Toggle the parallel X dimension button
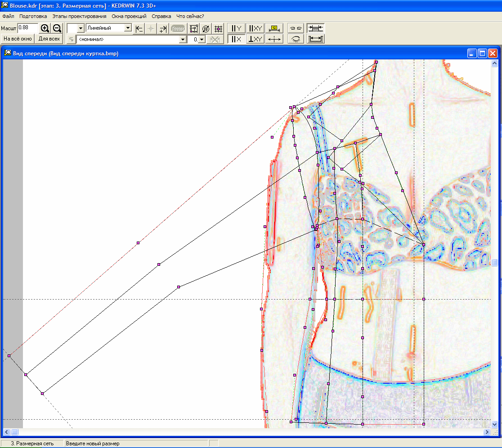Screen dimensions: 502x448 coord(236,39)
